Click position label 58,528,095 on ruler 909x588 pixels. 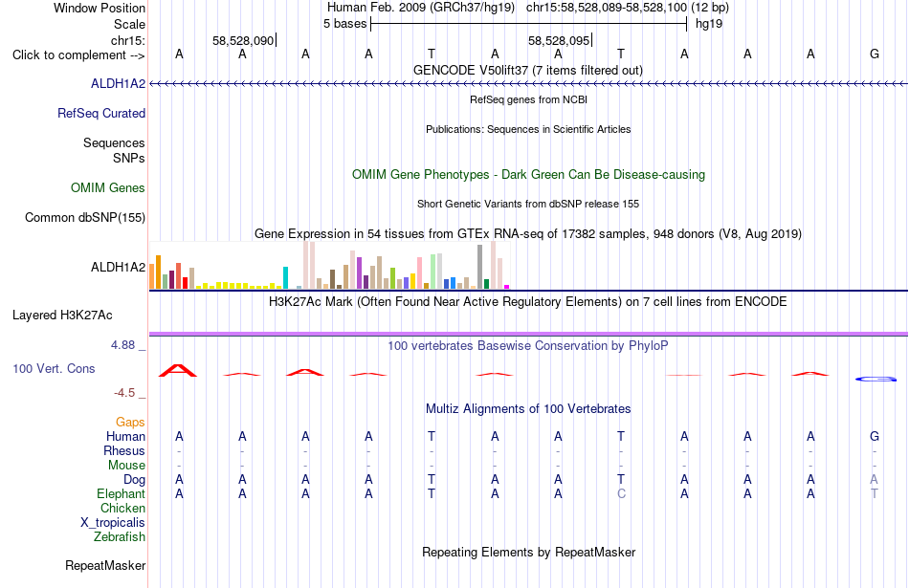pos(560,40)
